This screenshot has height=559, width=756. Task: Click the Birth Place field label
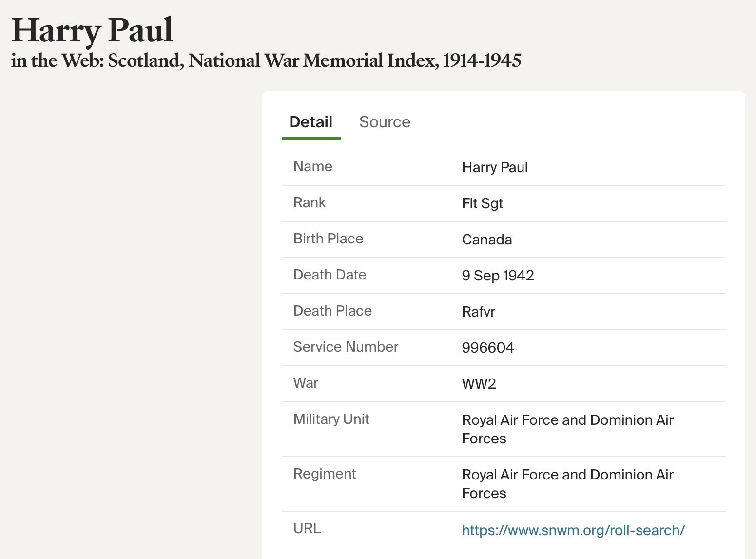[x=328, y=239]
